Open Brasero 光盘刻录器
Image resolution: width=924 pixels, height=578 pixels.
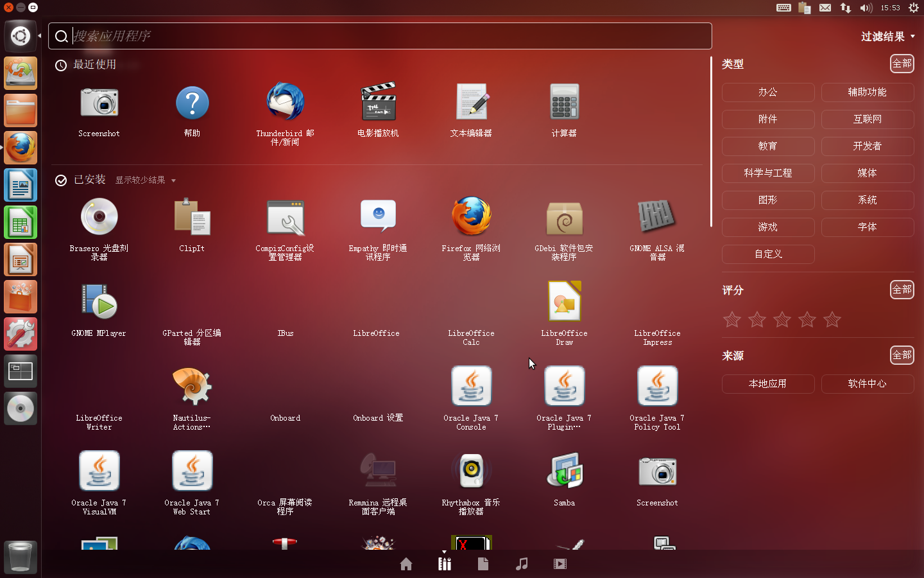coord(99,229)
